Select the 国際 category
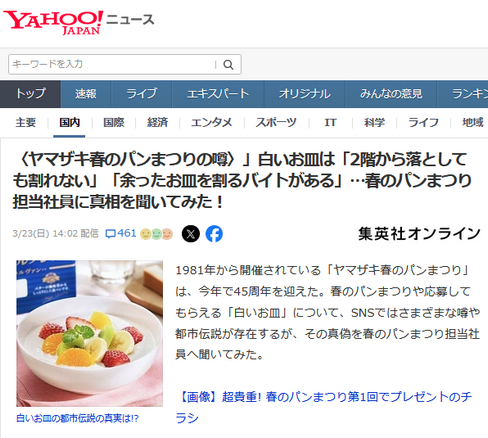Image resolution: width=488 pixels, height=438 pixels. point(114,123)
